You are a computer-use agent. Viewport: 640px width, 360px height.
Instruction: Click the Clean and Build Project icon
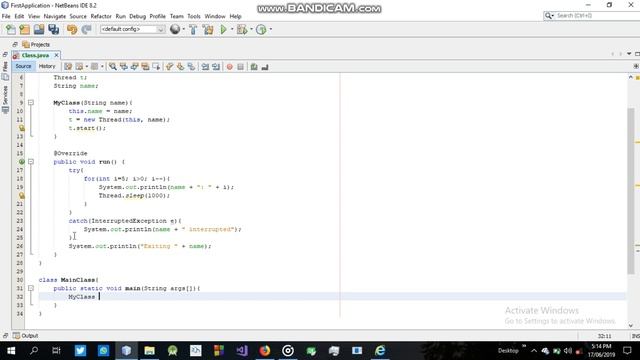coord(208,29)
